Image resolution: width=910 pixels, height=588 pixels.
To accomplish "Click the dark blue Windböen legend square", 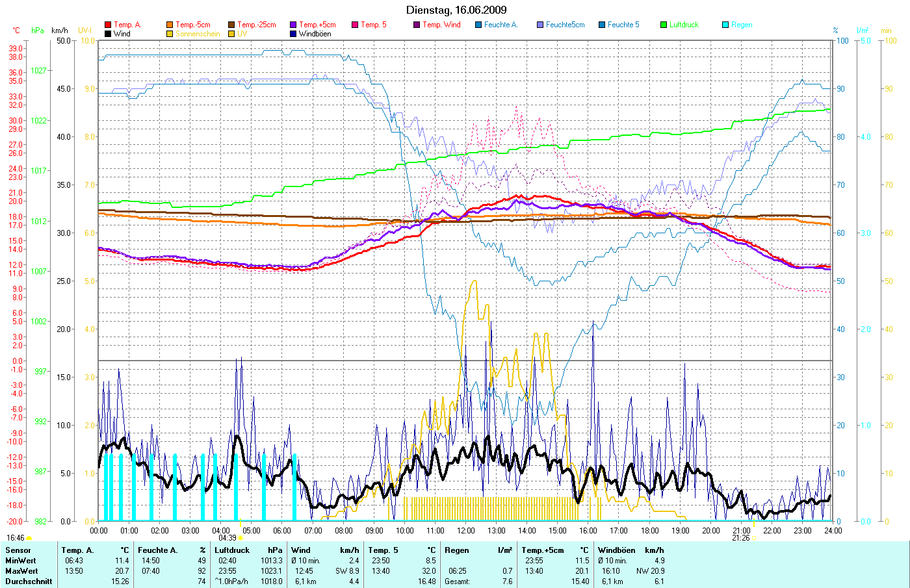I will pos(293,34).
